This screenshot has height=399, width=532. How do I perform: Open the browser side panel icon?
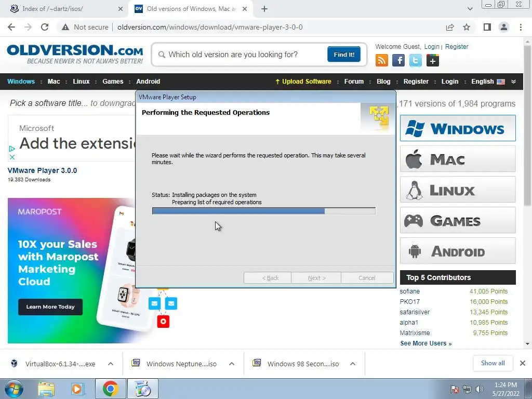(487, 27)
